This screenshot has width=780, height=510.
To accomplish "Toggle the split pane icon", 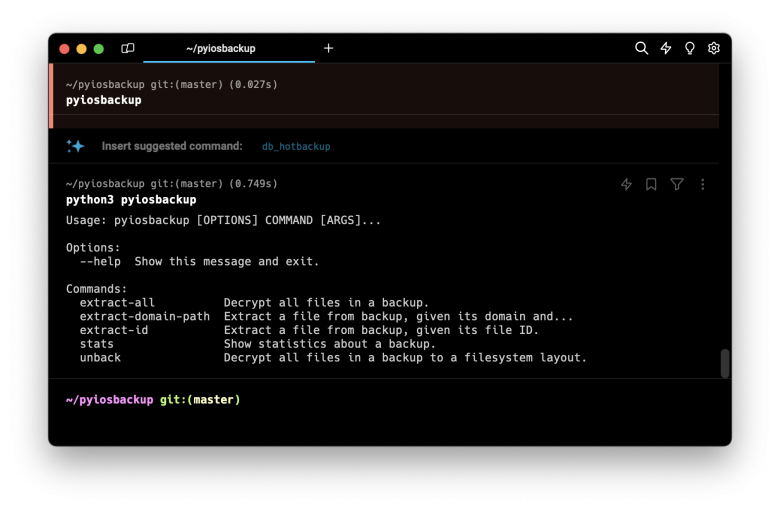I will point(127,48).
